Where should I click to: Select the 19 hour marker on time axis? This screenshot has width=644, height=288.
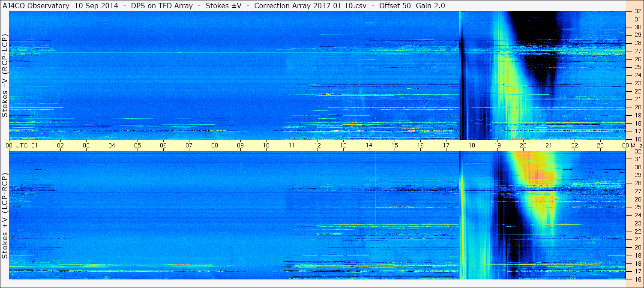497,145
